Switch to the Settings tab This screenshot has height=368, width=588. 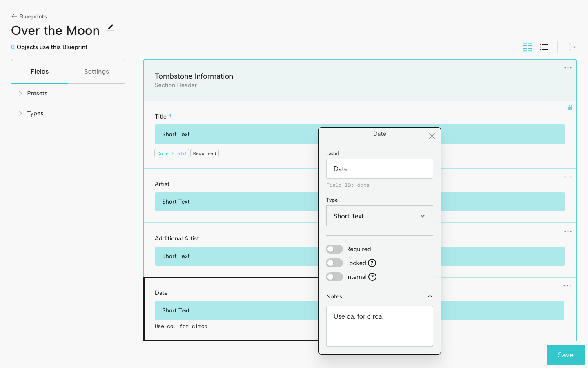(x=96, y=72)
